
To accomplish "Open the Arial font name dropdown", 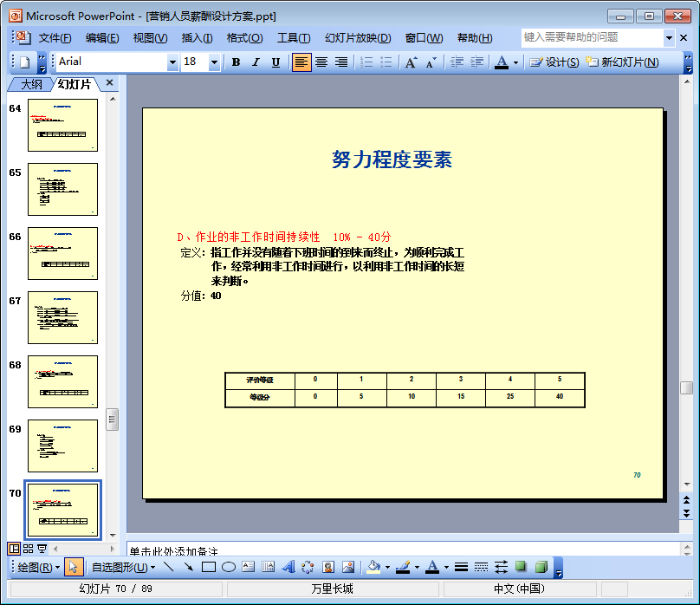I will (172, 63).
